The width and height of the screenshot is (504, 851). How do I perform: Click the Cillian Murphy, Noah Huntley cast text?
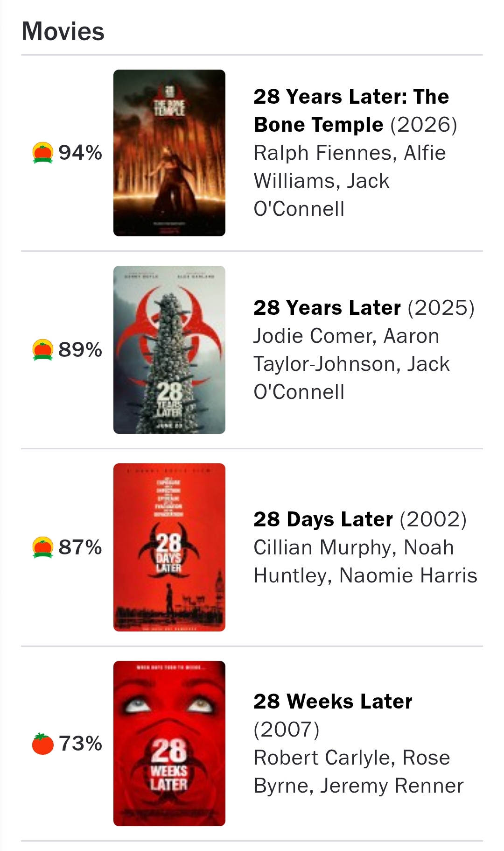[x=365, y=561]
